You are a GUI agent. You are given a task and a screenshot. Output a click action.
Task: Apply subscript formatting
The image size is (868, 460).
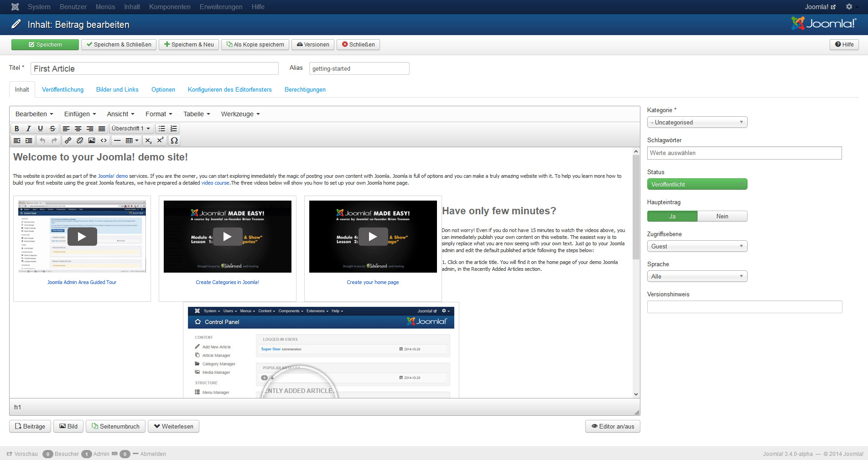pyautogui.click(x=148, y=140)
